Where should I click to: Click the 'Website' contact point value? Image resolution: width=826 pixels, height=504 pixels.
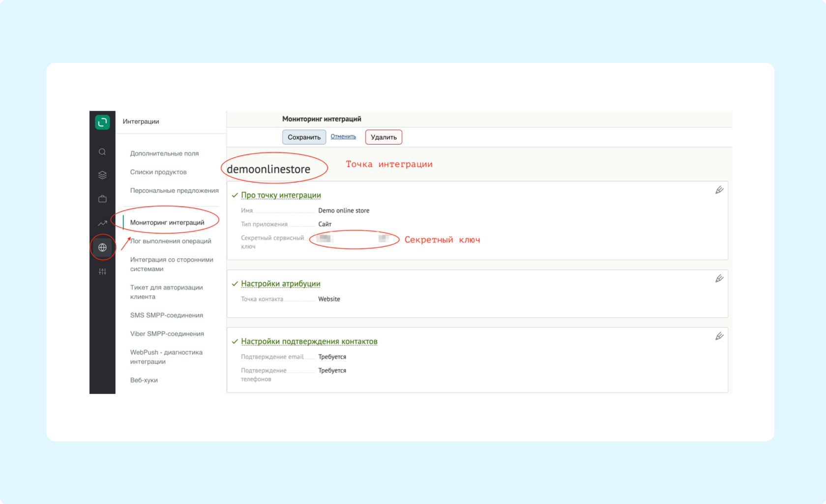click(329, 299)
